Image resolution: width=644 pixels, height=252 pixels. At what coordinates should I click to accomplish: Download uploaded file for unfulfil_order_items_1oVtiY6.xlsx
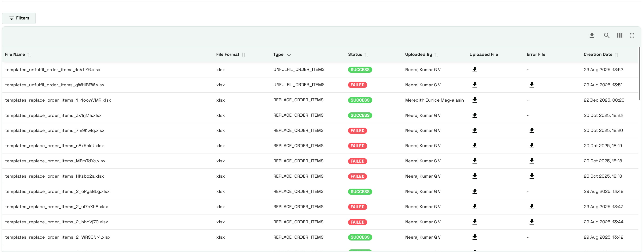(x=474, y=70)
